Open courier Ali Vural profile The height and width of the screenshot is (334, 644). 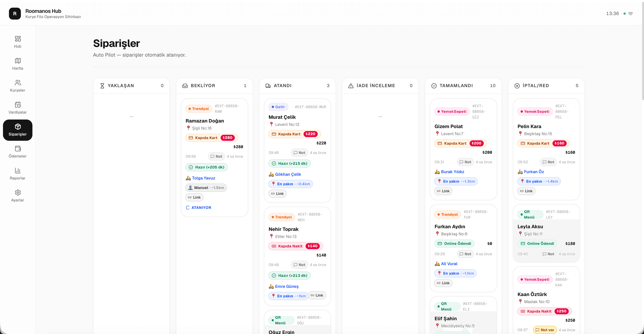pyautogui.click(x=449, y=264)
